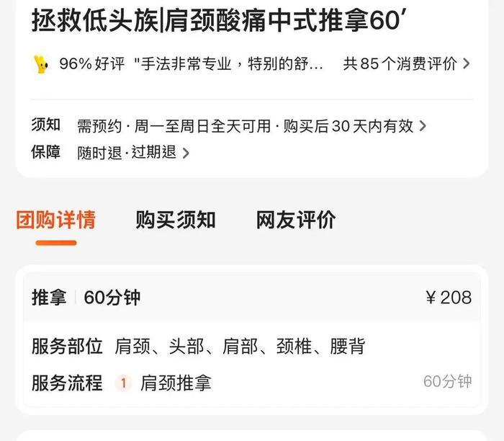Switch to the 团购详情 tab
This screenshot has height=441, width=504.
click(56, 220)
